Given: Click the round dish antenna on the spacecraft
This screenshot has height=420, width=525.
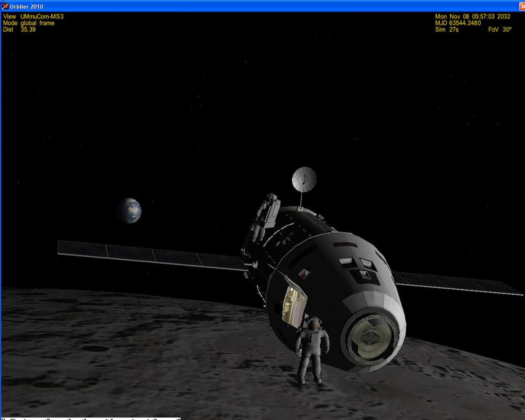Looking at the screenshot, I should click(304, 179).
